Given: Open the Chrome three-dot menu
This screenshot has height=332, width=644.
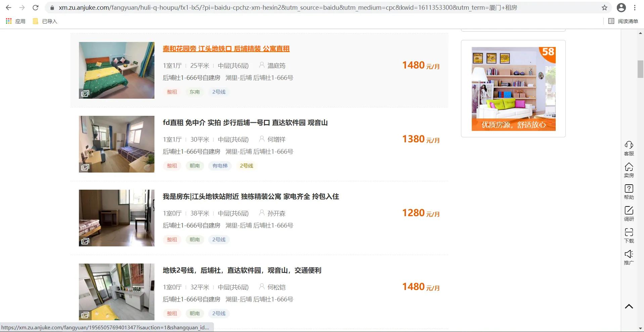Looking at the screenshot, I should pos(635,7).
